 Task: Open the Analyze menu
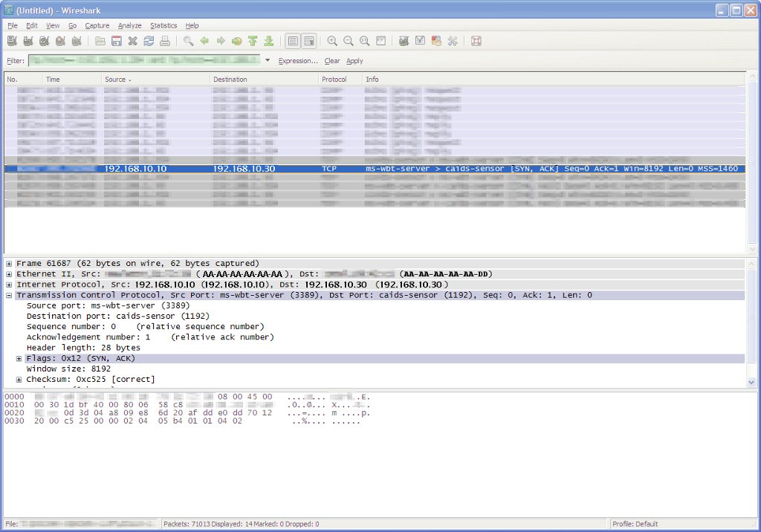(x=129, y=26)
